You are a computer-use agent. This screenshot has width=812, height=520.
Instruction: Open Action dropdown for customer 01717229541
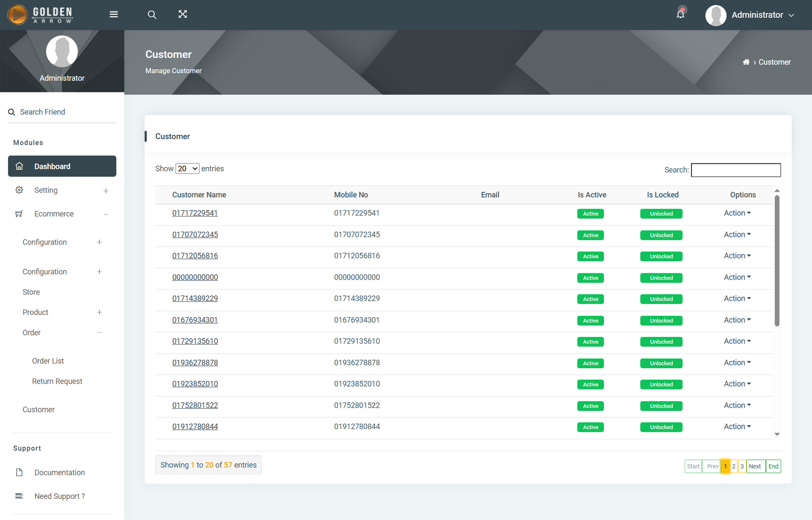pyautogui.click(x=737, y=214)
